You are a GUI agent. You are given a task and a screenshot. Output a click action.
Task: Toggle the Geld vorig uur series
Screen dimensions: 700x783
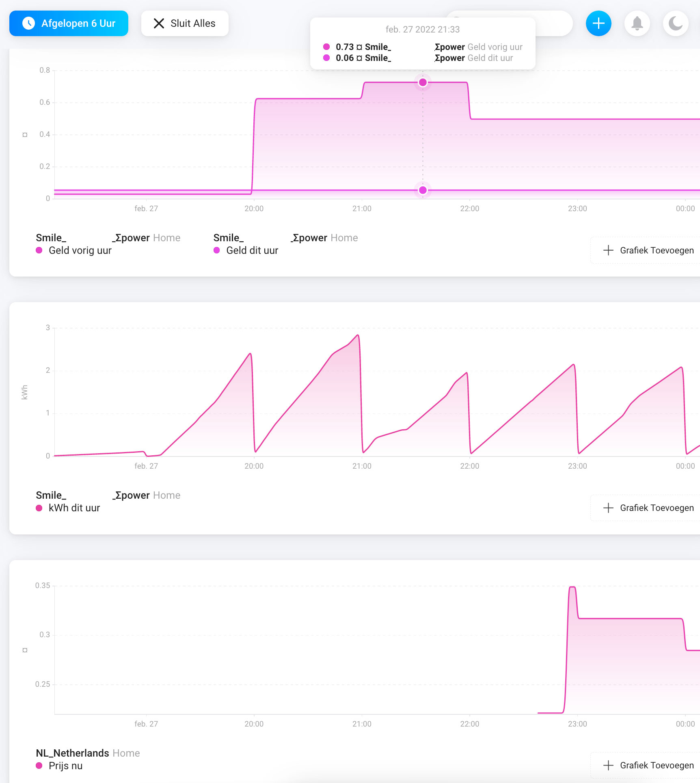tap(74, 250)
